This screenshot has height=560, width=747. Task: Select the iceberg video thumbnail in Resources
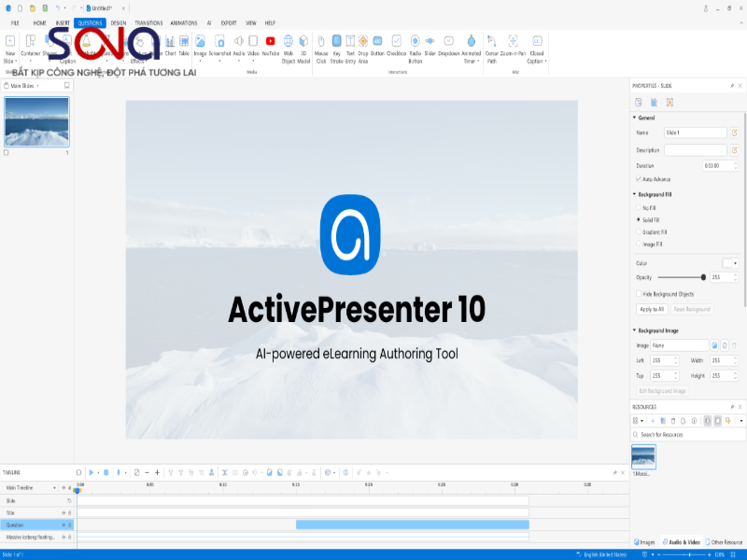tap(644, 456)
